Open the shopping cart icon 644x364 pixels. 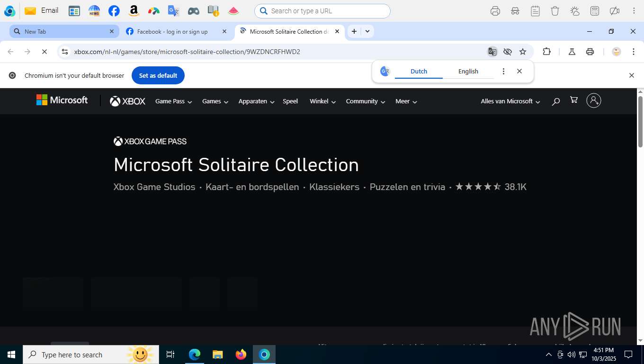click(x=574, y=100)
